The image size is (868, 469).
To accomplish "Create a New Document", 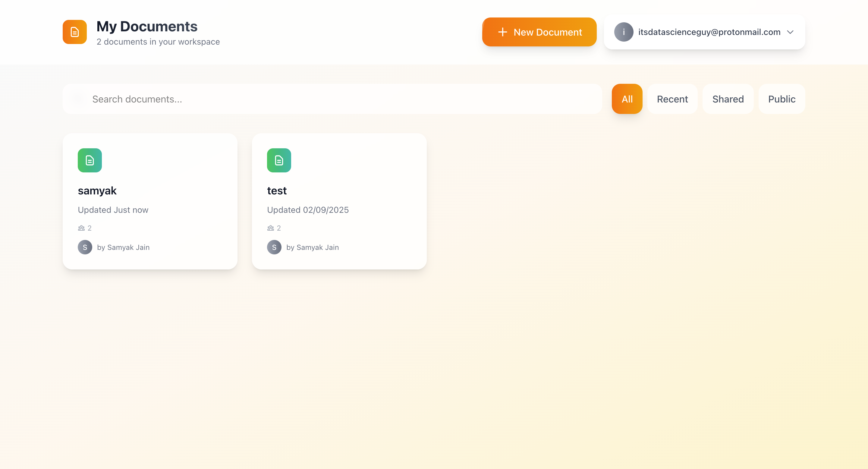I will coord(547,32).
